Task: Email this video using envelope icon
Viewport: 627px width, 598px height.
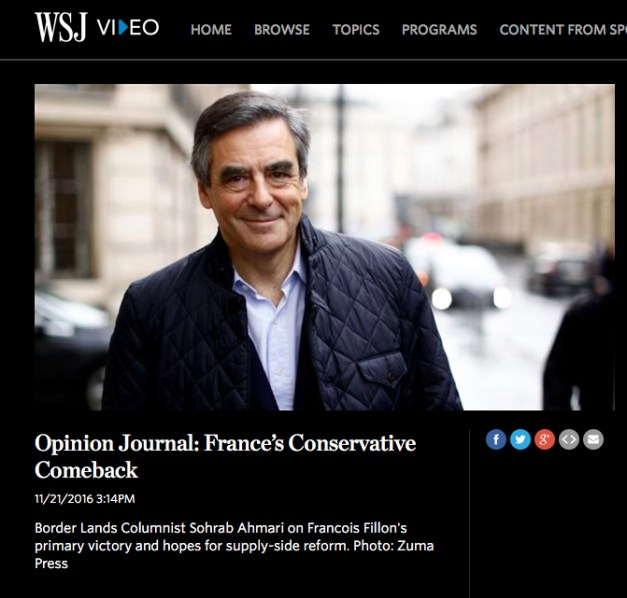Action: point(593,440)
